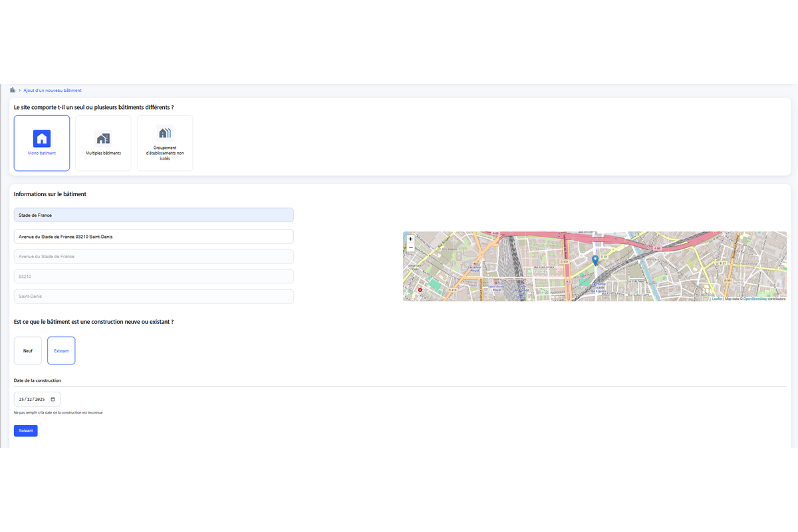798x532 pixels.
Task: Click the blue location marker on map
Action: [x=595, y=260]
